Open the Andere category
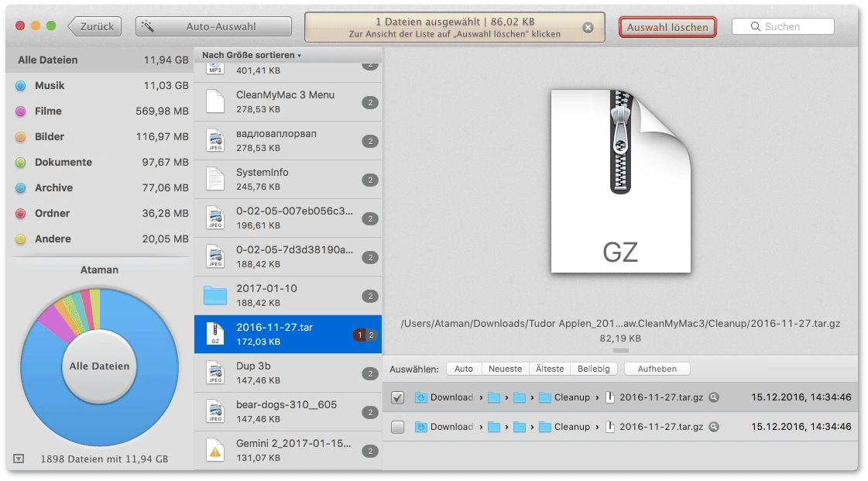 pyautogui.click(x=100, y=239)
